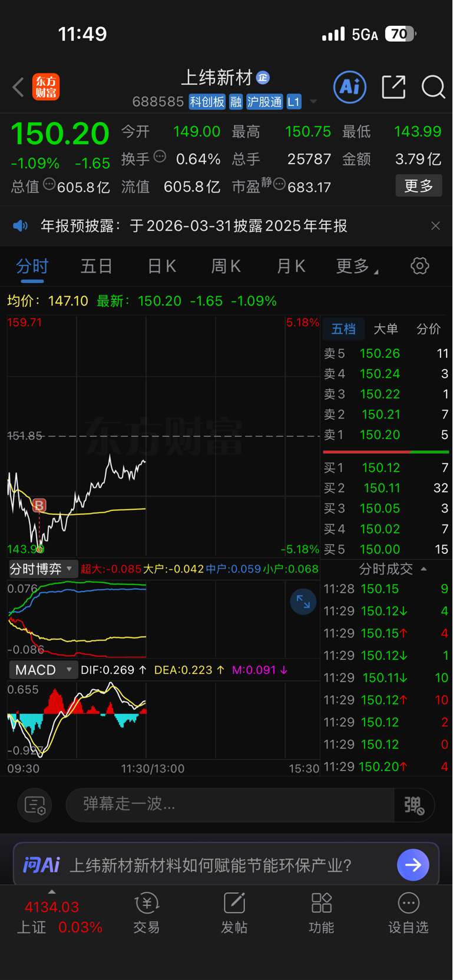This screenshot has height=980, width=453.
Task: Expand the stock switch dropdown arrow
Action: (x=313, y=102)
